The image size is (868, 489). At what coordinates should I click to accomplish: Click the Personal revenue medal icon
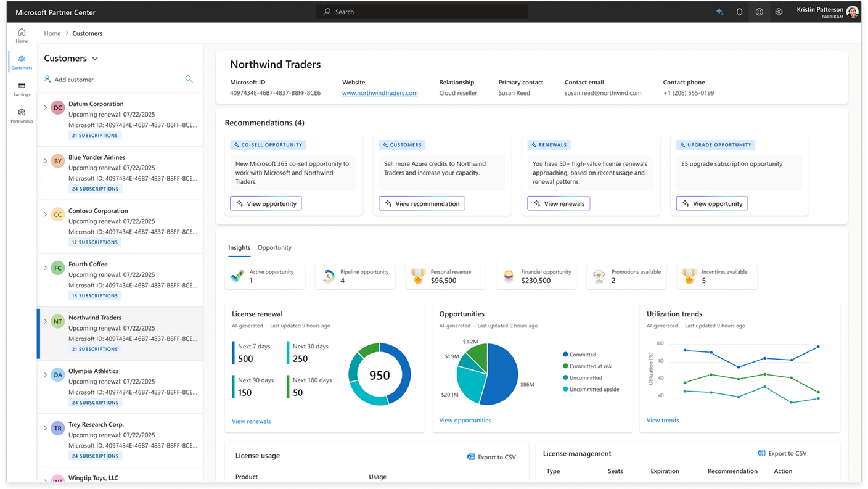419,276
